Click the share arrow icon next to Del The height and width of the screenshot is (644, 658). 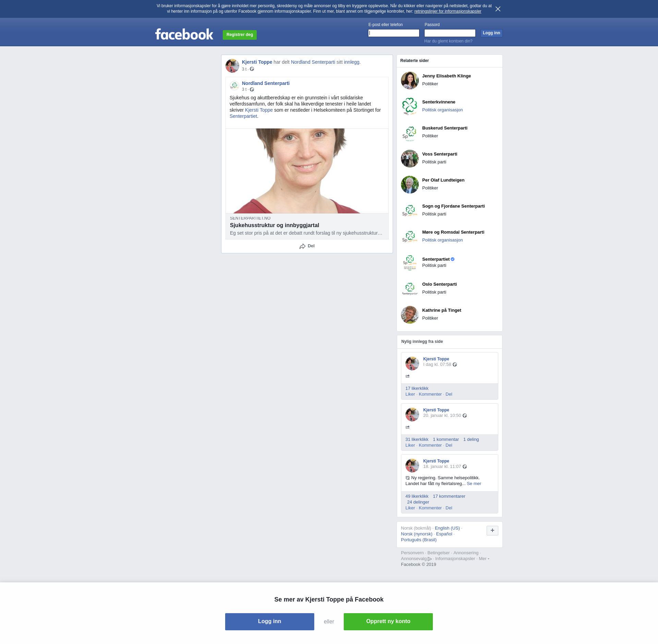pyautogui.click(x=302, y=246)
